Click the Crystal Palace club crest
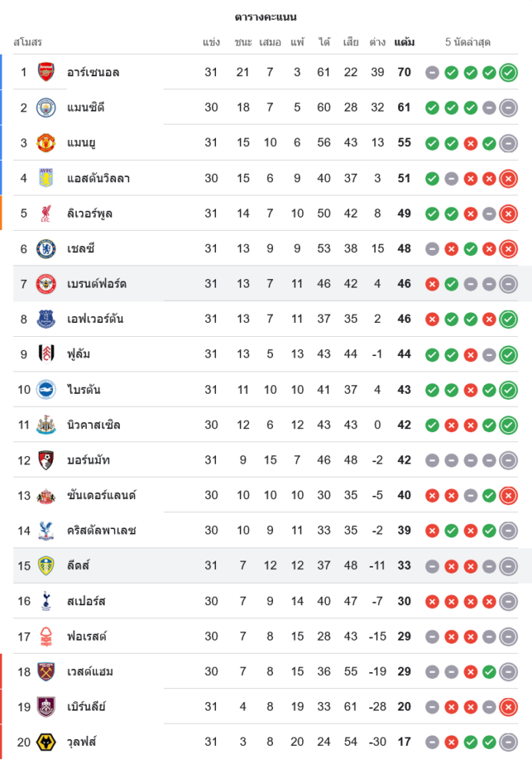This screenshot has height=769, width=532. (46, 531)
